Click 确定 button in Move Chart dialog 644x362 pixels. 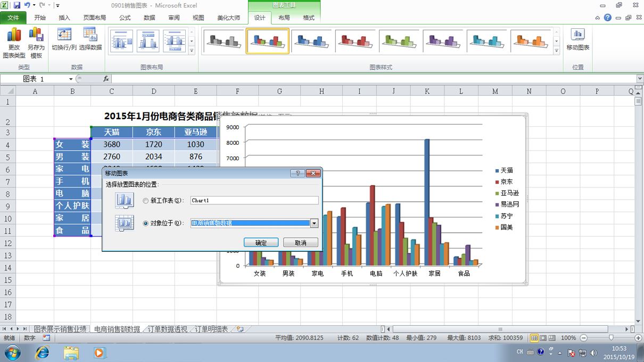coord(261,243)
